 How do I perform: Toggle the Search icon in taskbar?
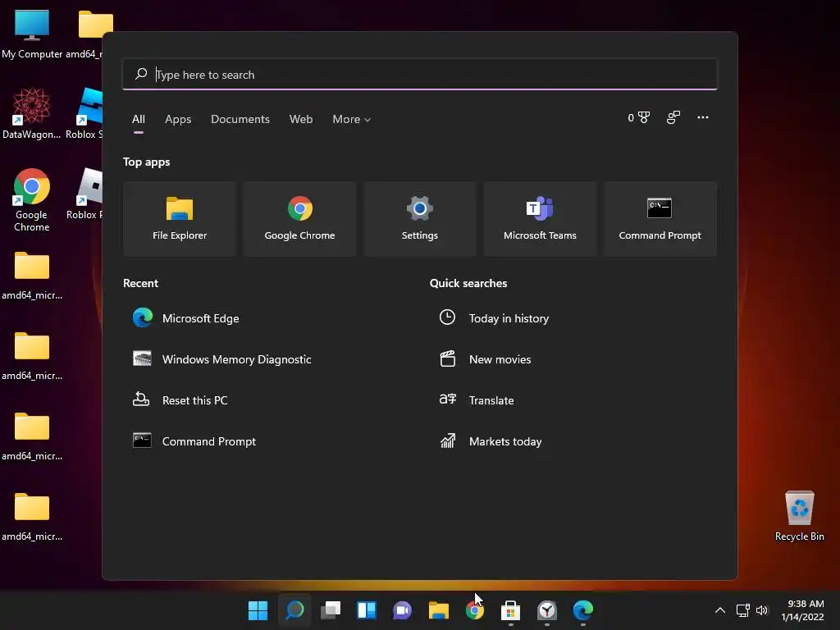294,610
